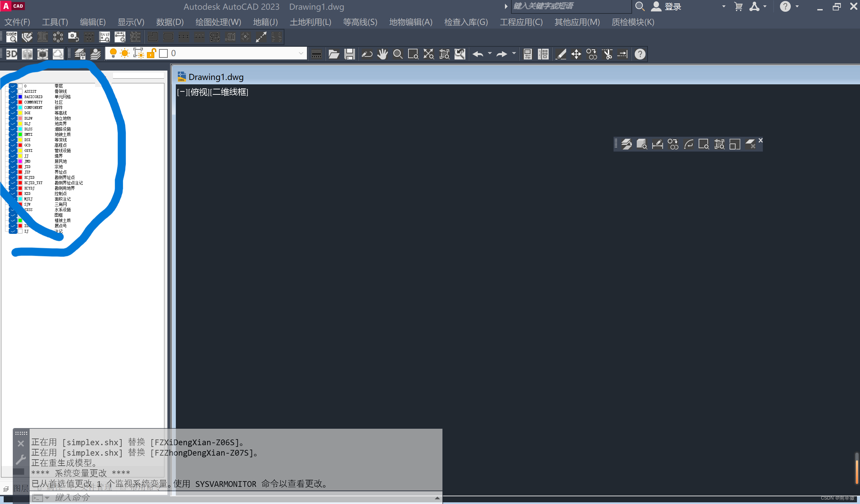Click the pan hand tool icon
The width and height of the screenshot is (860, 504).
[382, 54]
